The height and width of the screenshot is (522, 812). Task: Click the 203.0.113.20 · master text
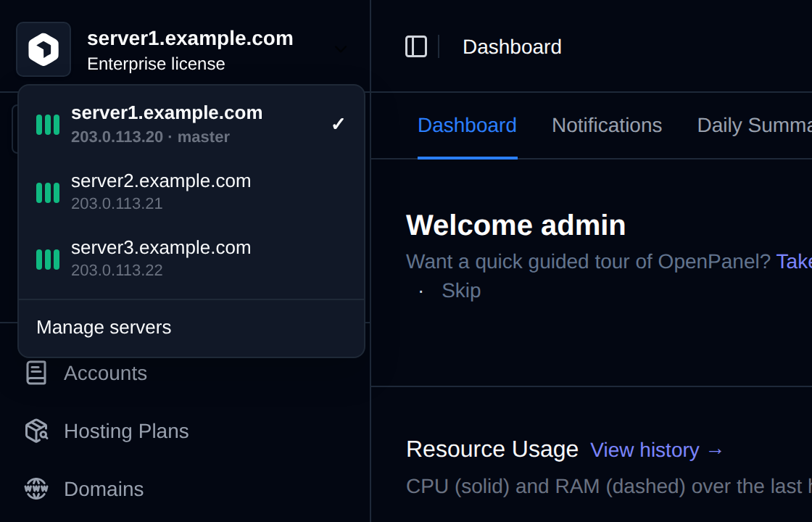point(150,137)
